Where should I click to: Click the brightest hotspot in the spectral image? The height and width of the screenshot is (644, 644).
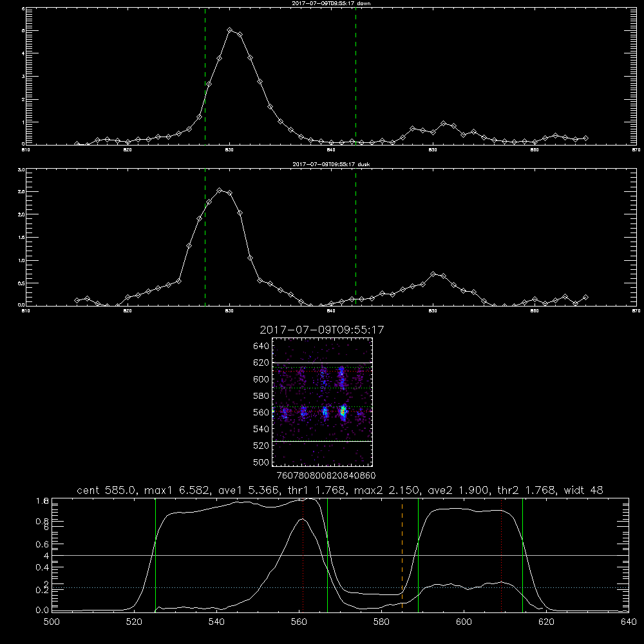click(x=343, y=411)
